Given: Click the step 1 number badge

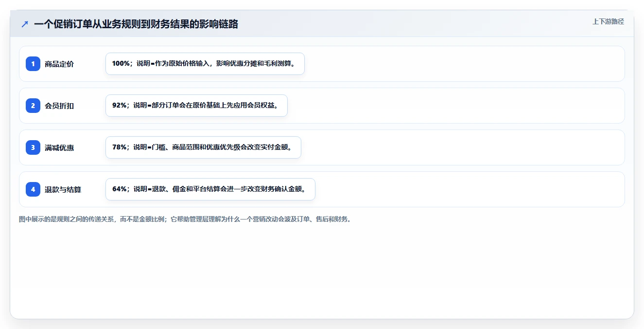Looking at the screenshot, I should 33,64.
